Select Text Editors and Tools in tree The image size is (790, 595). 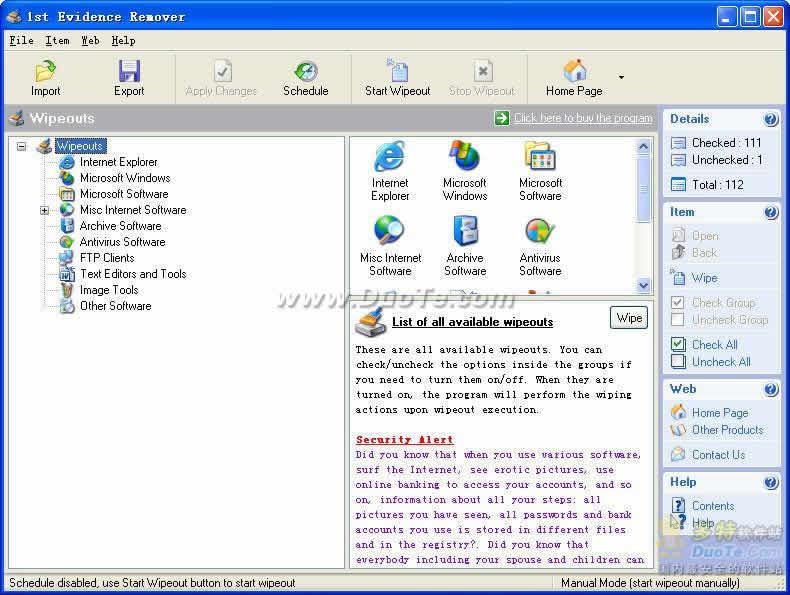tap(133, 274)
